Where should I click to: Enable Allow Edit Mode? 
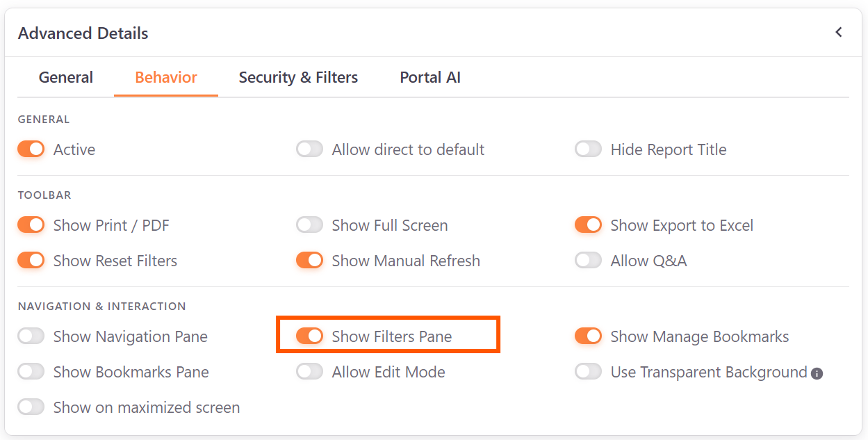click(x=309, y=372)
